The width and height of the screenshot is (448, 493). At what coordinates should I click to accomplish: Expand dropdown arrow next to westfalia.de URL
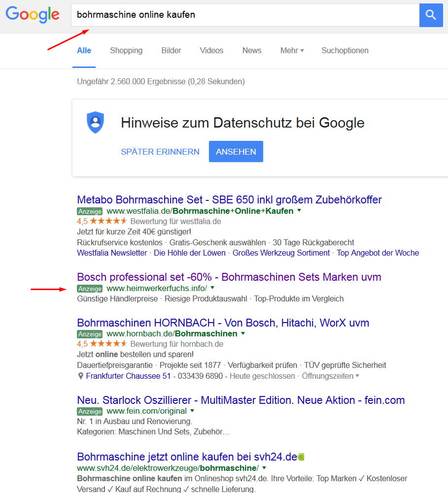299,210
